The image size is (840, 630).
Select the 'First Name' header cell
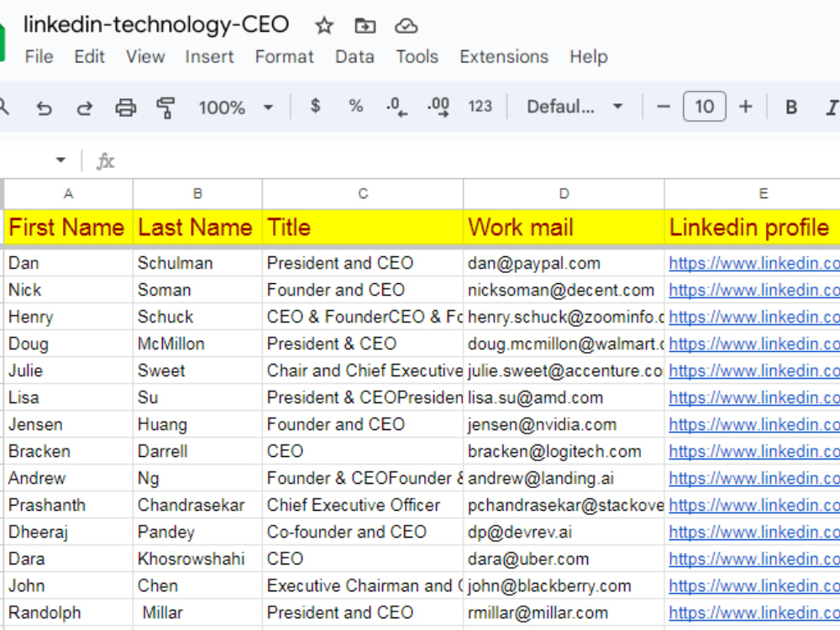point(68,227)
